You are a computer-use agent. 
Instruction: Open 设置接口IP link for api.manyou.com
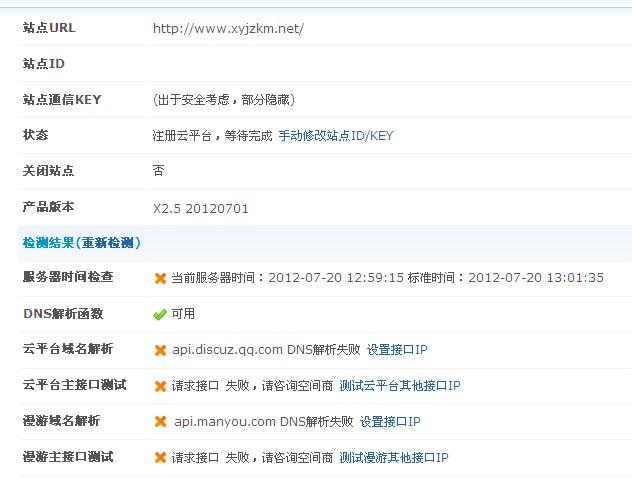point(390,422)
